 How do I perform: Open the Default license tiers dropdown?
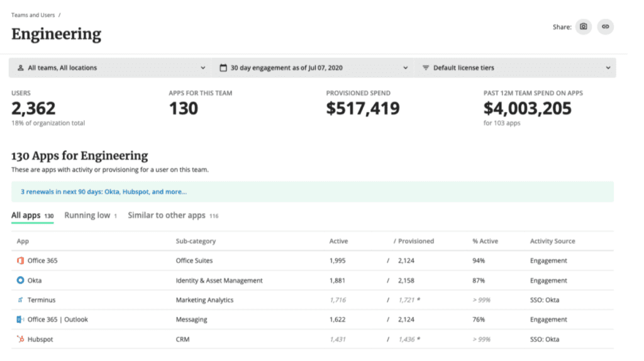click(x=515, y=68)
